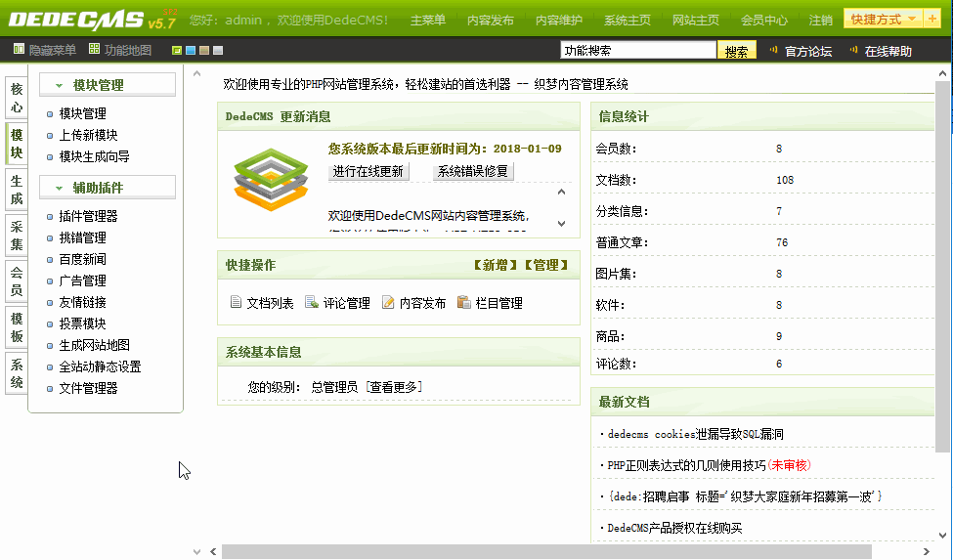Open 模块管理 in sidebar list
The image size is (953, 560).
coord(83,113)
